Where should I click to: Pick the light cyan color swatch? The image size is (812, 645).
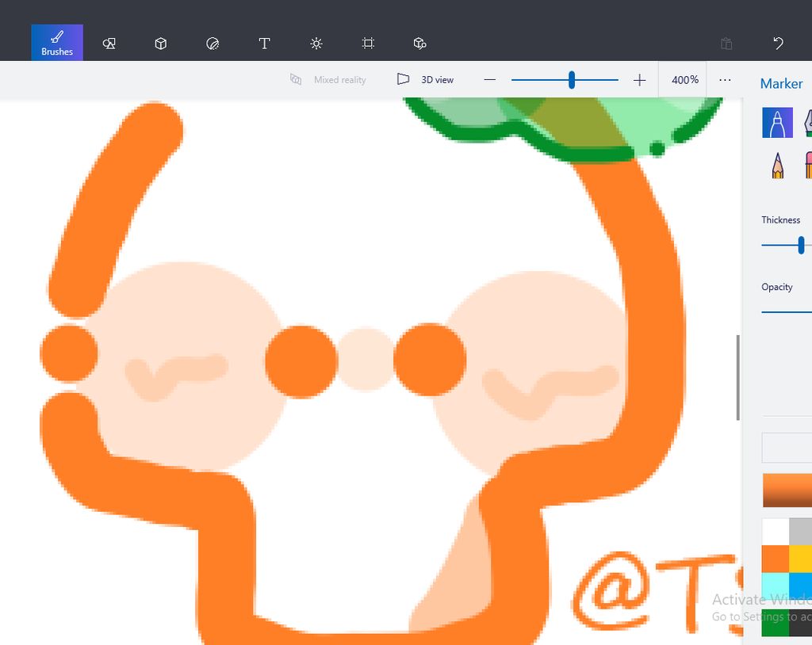(776, 586)
